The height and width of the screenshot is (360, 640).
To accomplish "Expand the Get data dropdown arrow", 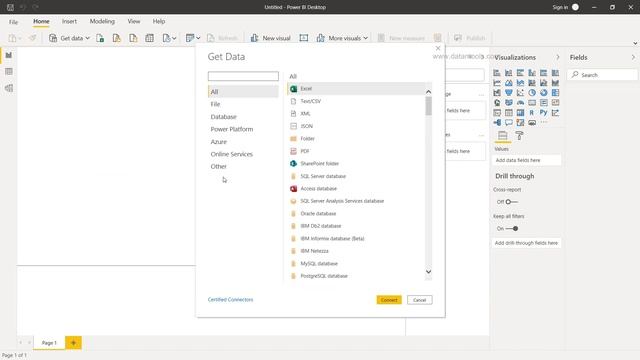I will (x=87, y=38).
